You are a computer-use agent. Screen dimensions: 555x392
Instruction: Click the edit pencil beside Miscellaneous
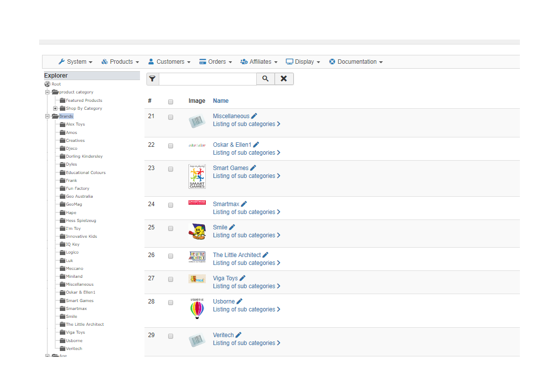pos(254,116)
